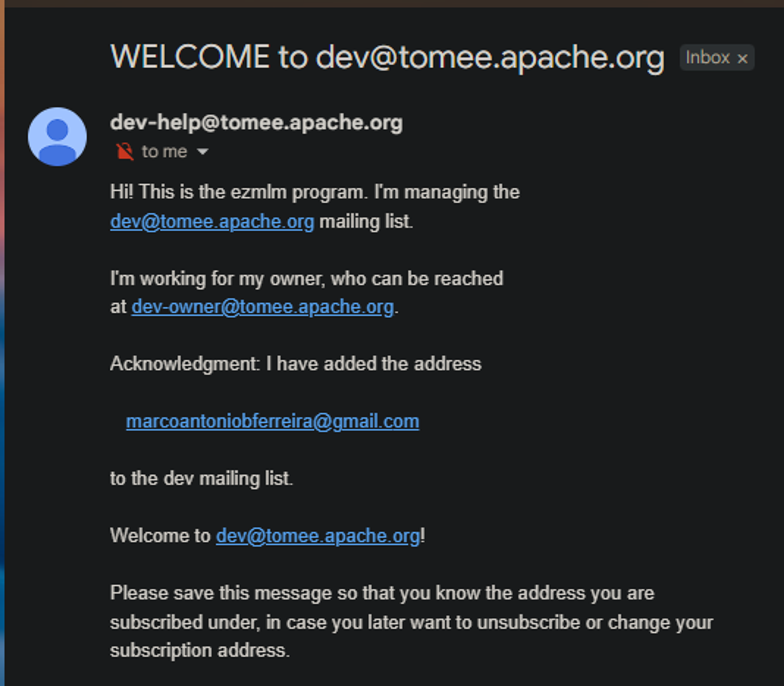Viewport: 784px width, 686px height.
Task: Open dev@tomee.apache.org link before 'mailing list'
Action: coord(212,222)
